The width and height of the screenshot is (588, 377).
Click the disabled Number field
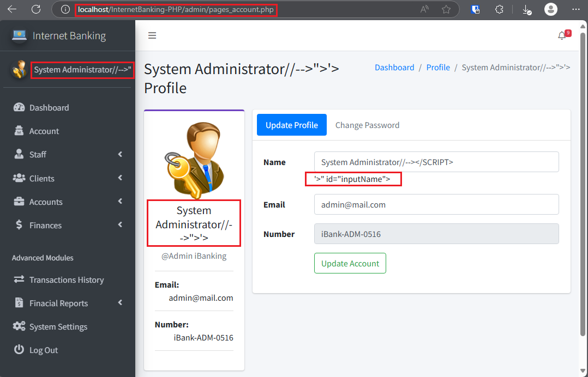point(436,234)
